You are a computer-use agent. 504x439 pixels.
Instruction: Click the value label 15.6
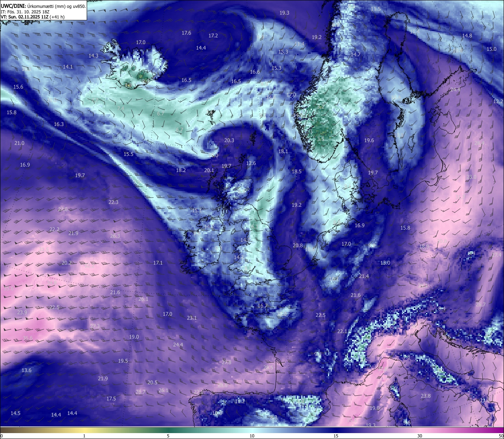click(x=18, y=87)
